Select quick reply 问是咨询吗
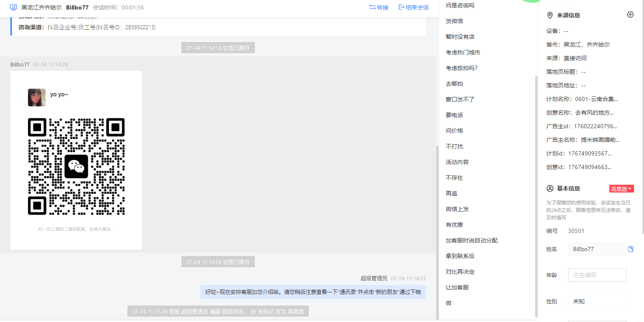Viewport: 644px width, 322px height. 460,5
